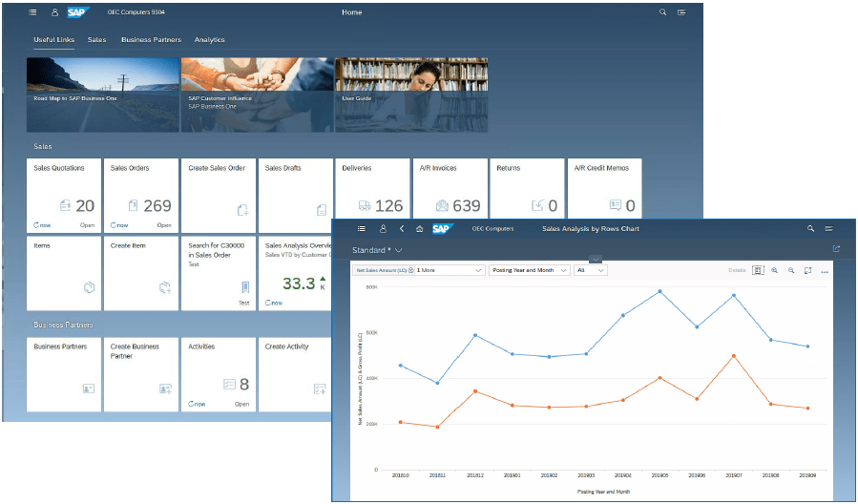Open the A/R Invoices tile
This screenshot has width=858, height=504.
click(450, 196)
